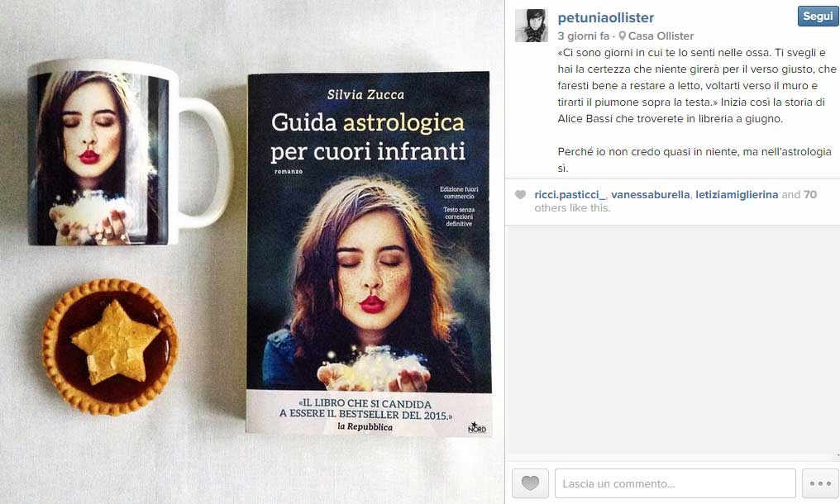The height and width of the screenshot is (504, 840).
Task: Click the heart like button beside comment field
Action: click(x=530, y=483)
